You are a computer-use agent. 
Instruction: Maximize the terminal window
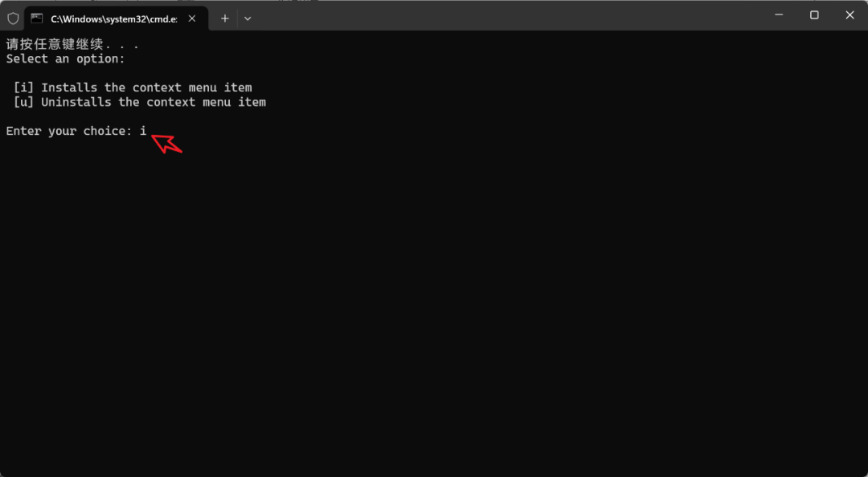tap(814, 15)
